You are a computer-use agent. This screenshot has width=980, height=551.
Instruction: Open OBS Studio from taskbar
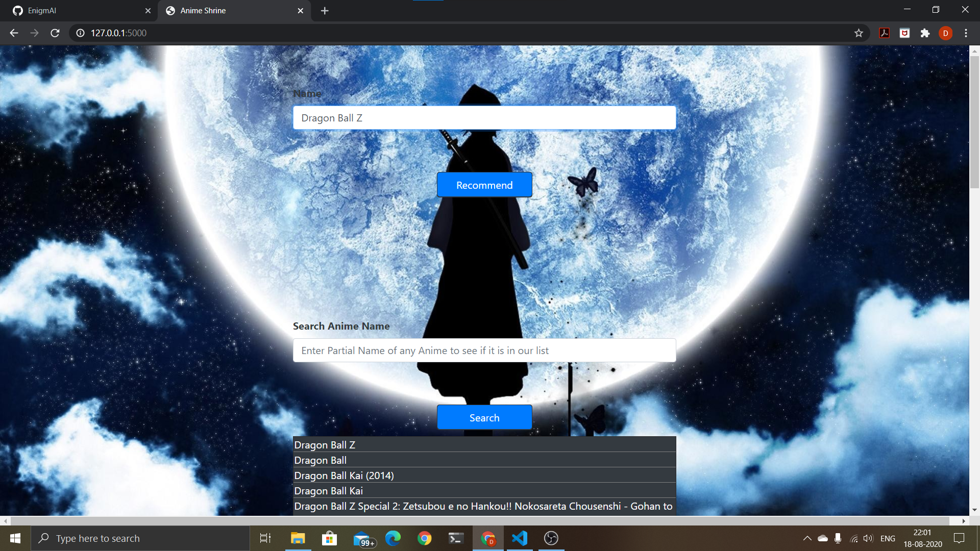coord(551,538)
